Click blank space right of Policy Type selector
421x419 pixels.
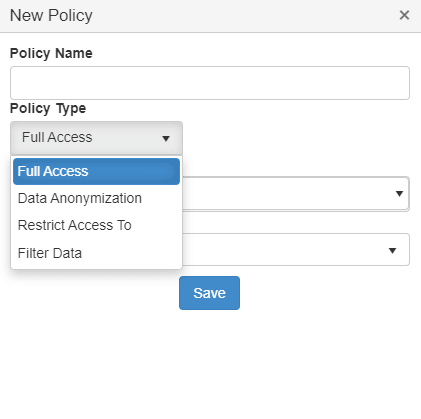pyautogui.click(x=297, y=138)
